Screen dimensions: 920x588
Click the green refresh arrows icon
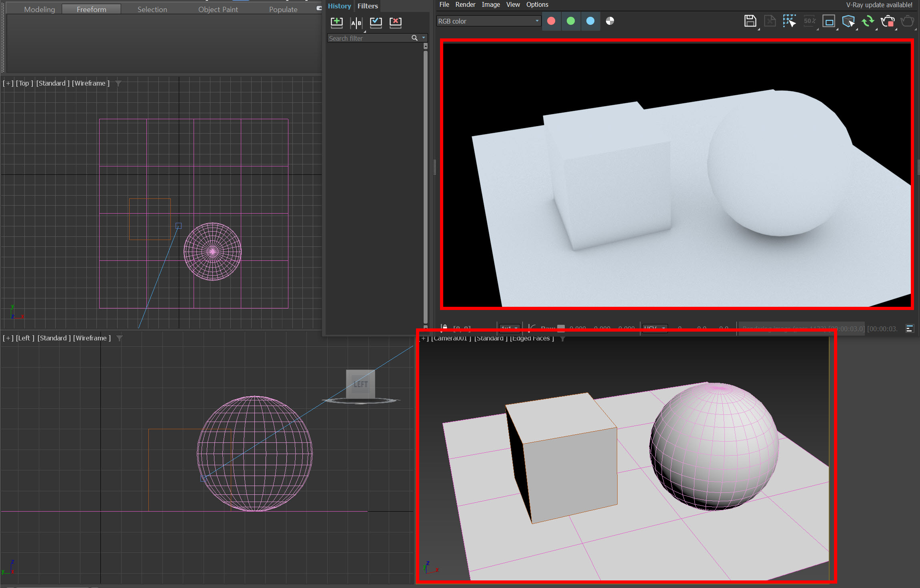coord(868,21)
